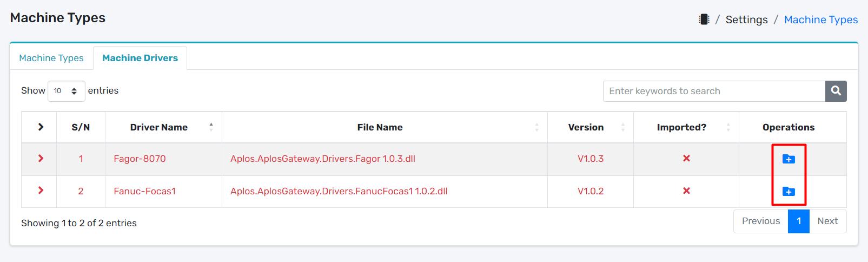The height and width of the screenshot is (262, 868).
Task: Click the magnifier search button
Action: pyautogui.click(x=836, y=91)
